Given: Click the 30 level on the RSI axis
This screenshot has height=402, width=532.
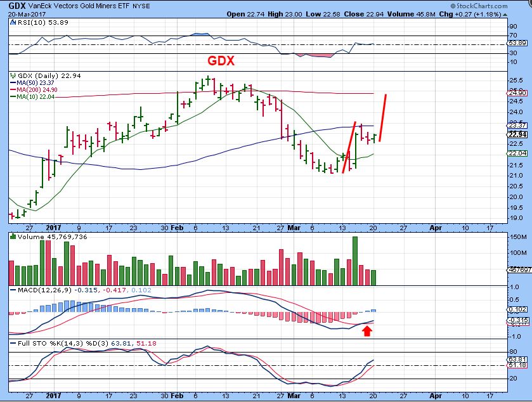Looking at the screenshot, I should click(514, 53).
